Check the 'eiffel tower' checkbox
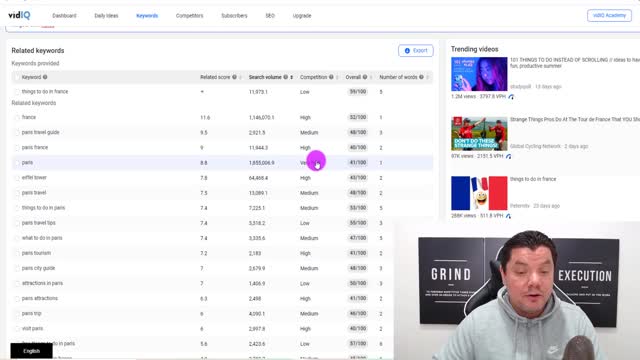Image resolution: width=640 pixels, height=360 pixels. 17,178
